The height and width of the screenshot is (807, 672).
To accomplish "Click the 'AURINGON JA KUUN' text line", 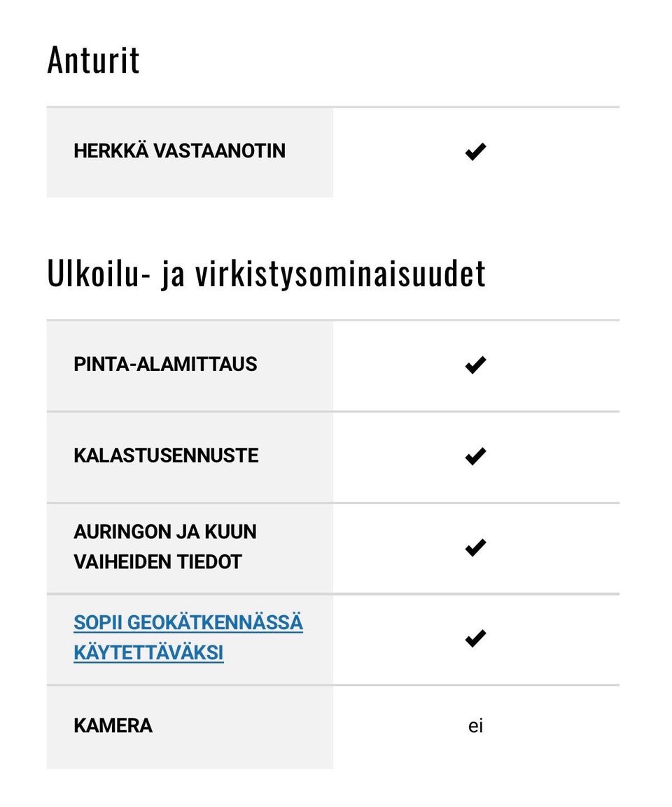I will tap(165, 532).
